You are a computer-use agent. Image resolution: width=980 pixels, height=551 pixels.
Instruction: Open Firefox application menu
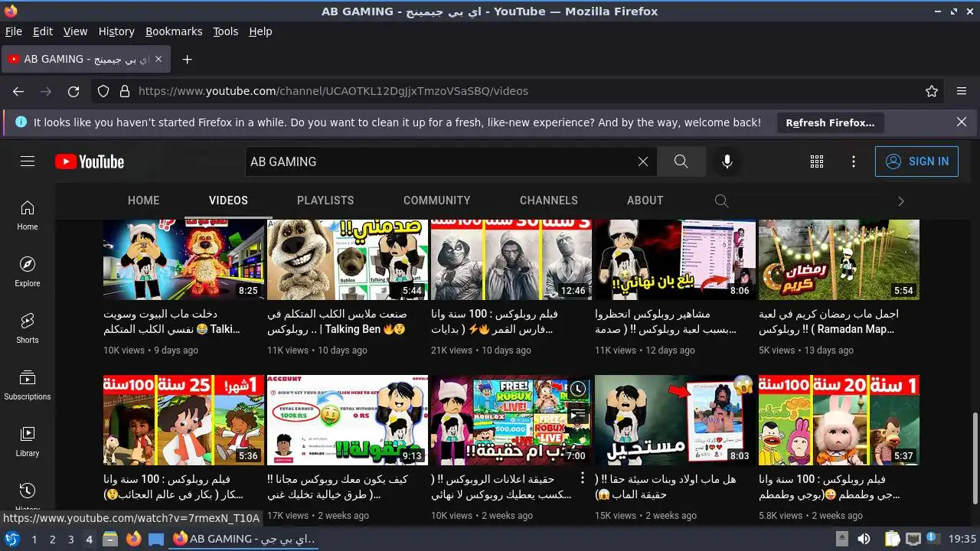(x=962, y=91)
